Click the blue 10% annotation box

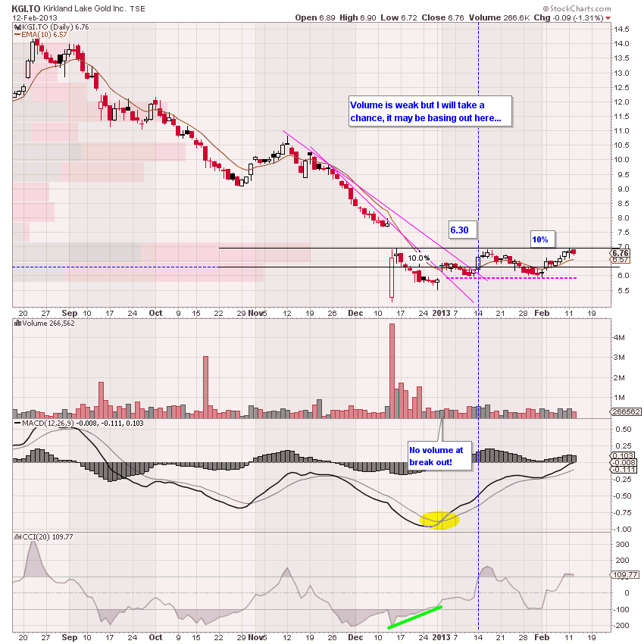click(542, 239)
